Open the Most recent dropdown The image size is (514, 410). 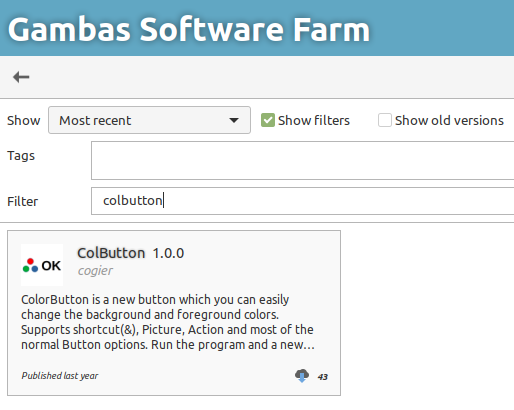tap(149, 120)
